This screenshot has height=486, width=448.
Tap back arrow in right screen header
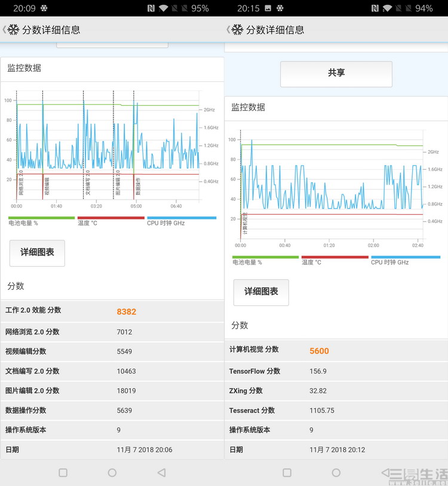point(229,30)
